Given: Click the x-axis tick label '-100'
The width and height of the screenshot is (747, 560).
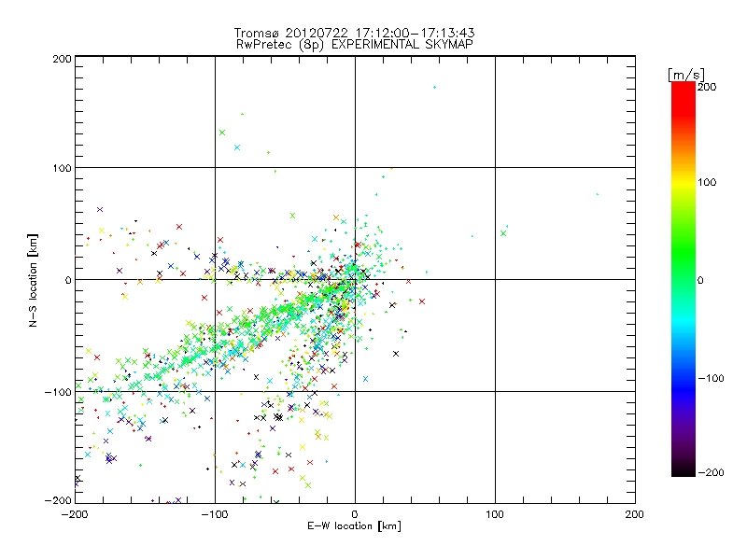Looking at the screenshot, I should 215,513.
